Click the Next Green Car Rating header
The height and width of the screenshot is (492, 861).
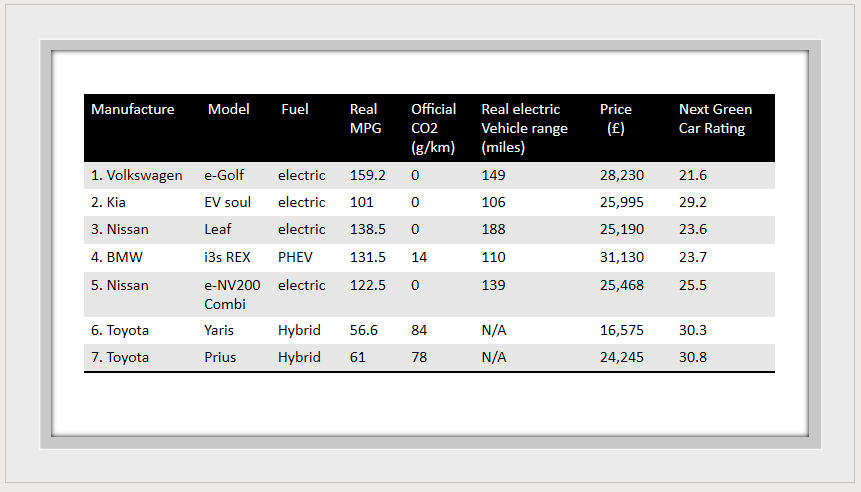[x=715, y=118]
